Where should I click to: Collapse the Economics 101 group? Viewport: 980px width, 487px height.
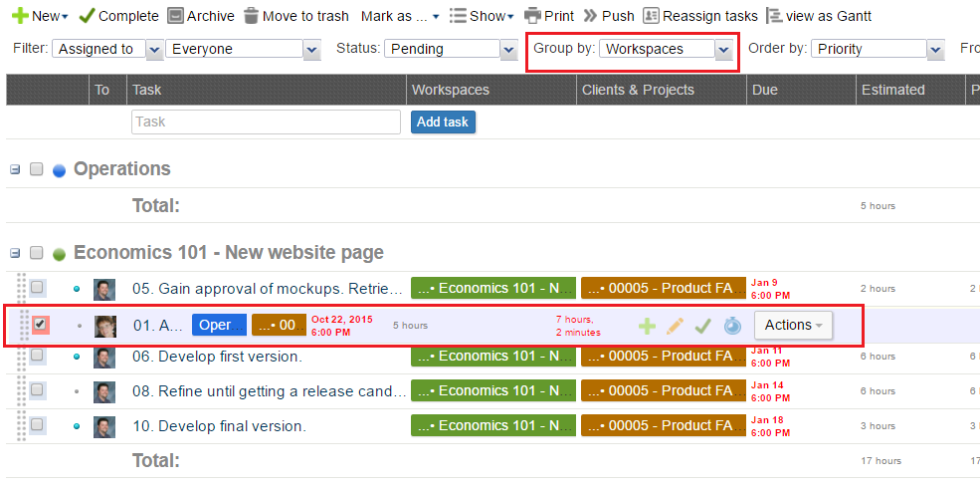(15, 253)
